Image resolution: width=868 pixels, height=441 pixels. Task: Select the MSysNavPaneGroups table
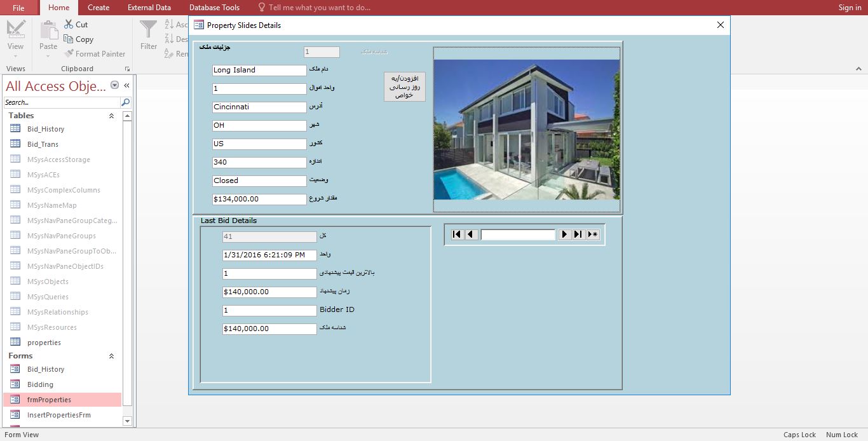[x=62, y=236]
